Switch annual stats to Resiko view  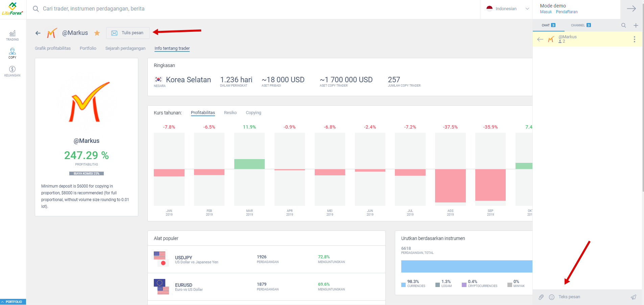click(x=230, y=112)
